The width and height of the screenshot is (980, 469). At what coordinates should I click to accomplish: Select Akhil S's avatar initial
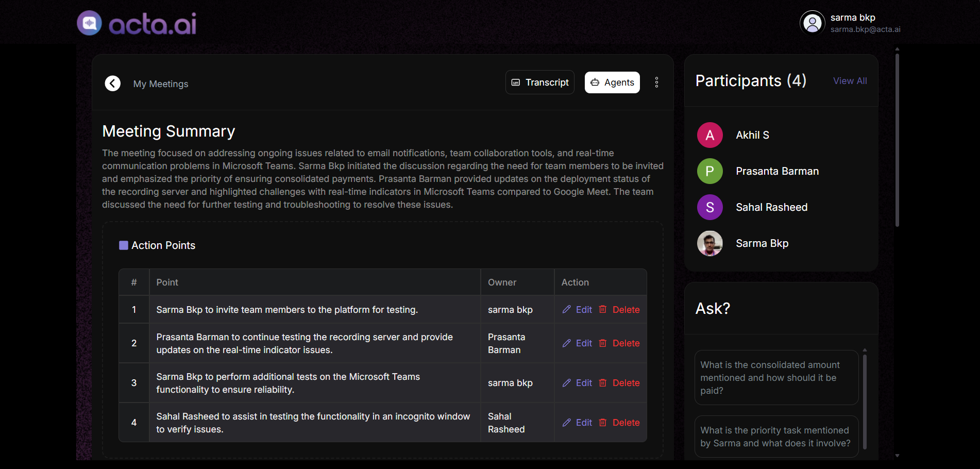(x=709, y=135)
